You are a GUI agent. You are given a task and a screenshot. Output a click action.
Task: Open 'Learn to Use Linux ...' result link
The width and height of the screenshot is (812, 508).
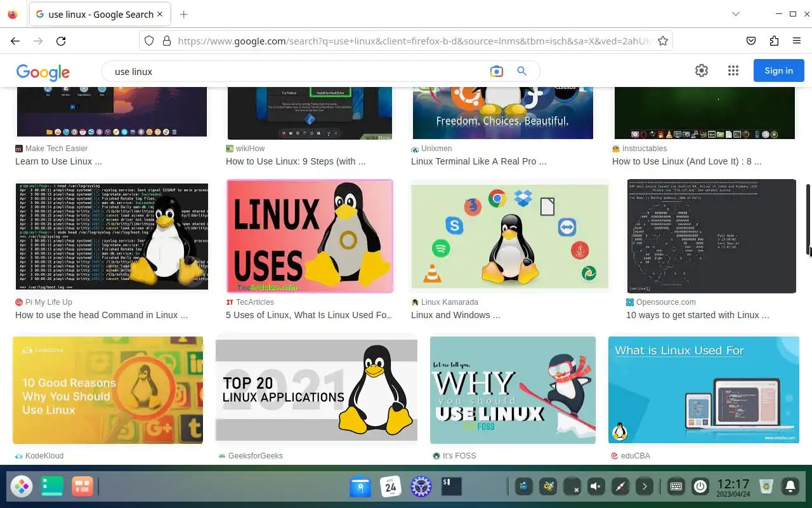[58, 161]
